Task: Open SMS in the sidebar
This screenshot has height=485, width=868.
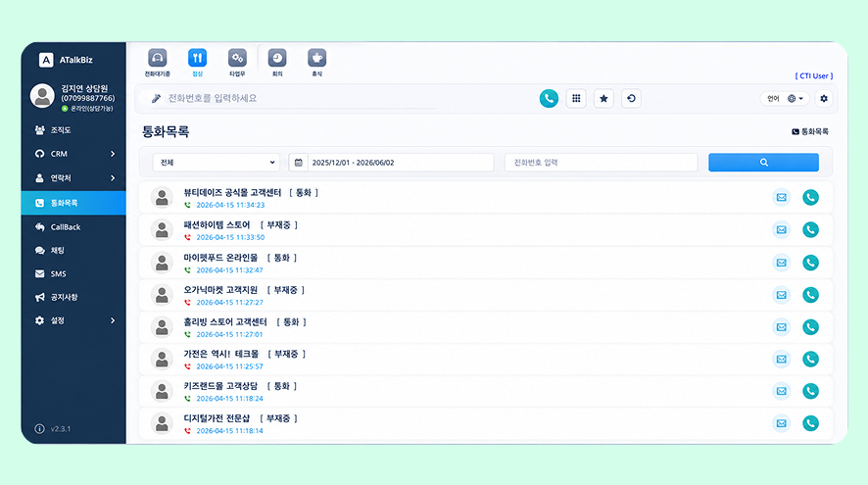Action: pos(73,273)
